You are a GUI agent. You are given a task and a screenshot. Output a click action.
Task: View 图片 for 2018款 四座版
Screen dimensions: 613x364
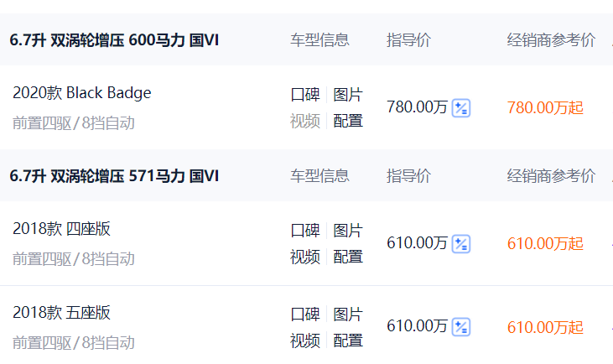348,231
